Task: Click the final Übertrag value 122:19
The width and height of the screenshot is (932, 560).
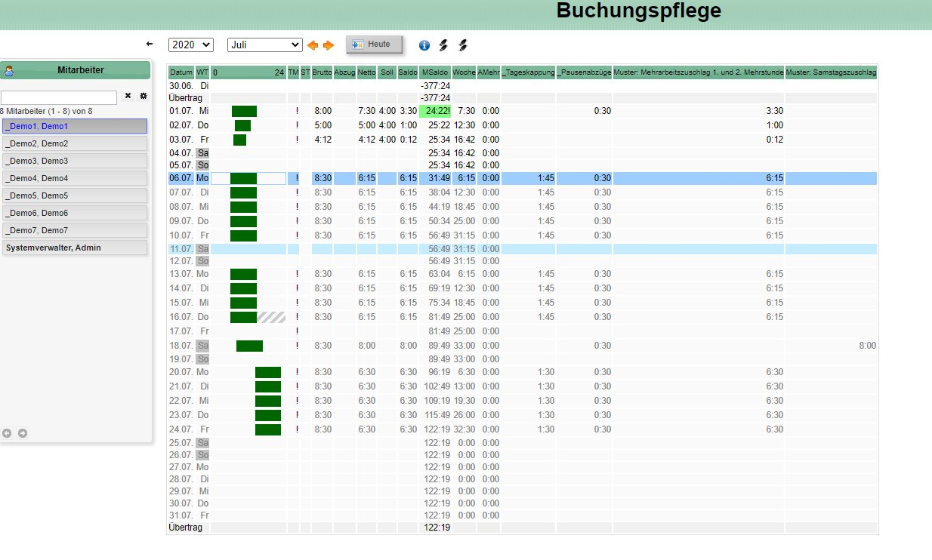Action: click(x=439, y=528)
